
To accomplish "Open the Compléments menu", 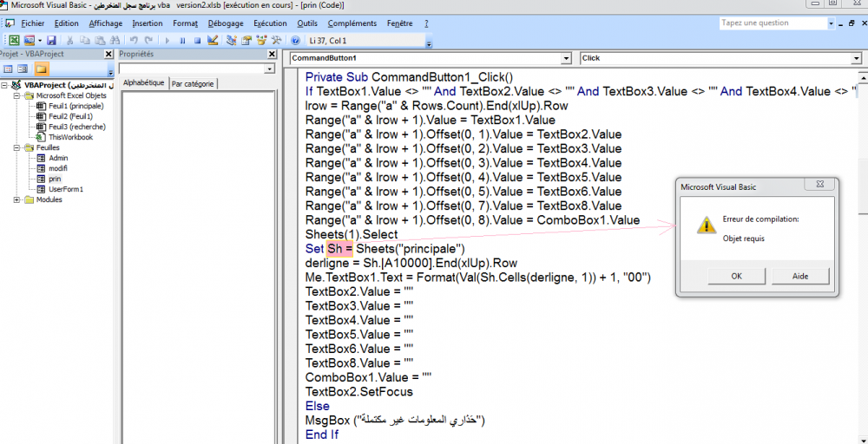I will pos(352,23).
